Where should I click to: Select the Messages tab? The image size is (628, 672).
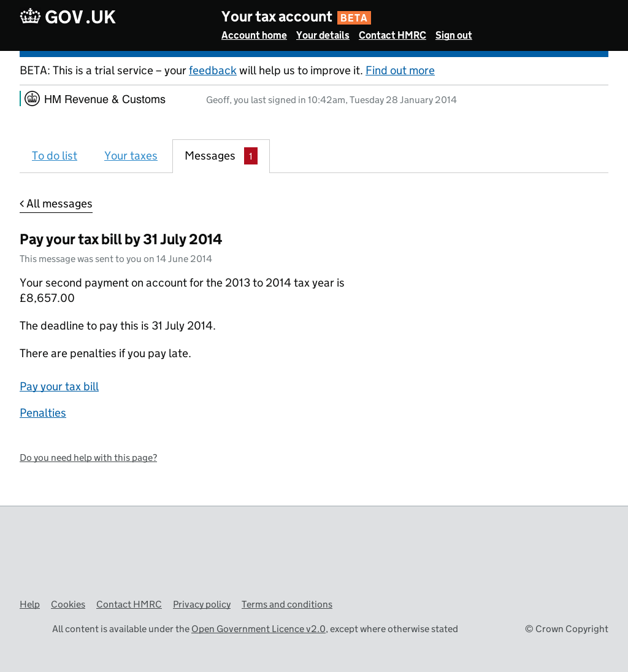coord(210,156)
